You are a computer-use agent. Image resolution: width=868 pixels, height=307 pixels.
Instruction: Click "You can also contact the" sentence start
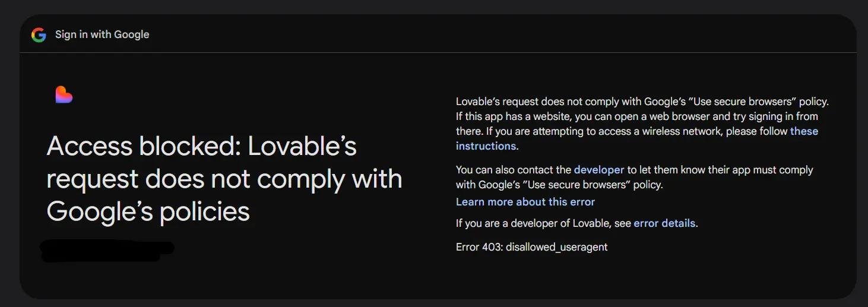click(x=514, y=169)
